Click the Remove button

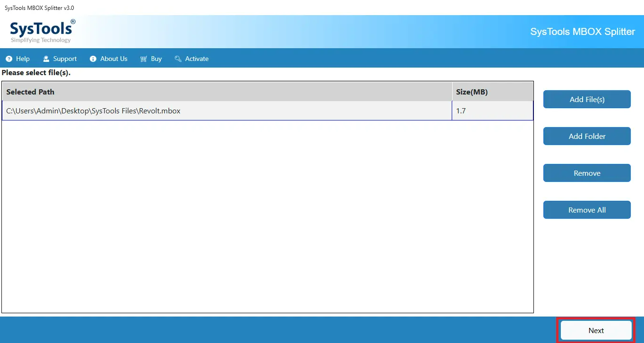tap(587, 173)
